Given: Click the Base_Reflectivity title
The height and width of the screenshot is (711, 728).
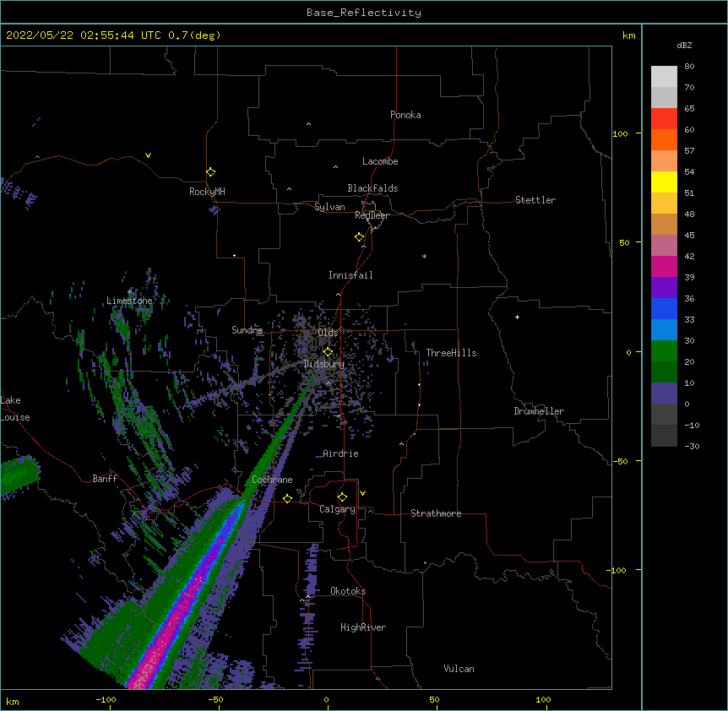Looking at the screenshot, I should pyautogui.click(x=364, y=13).
